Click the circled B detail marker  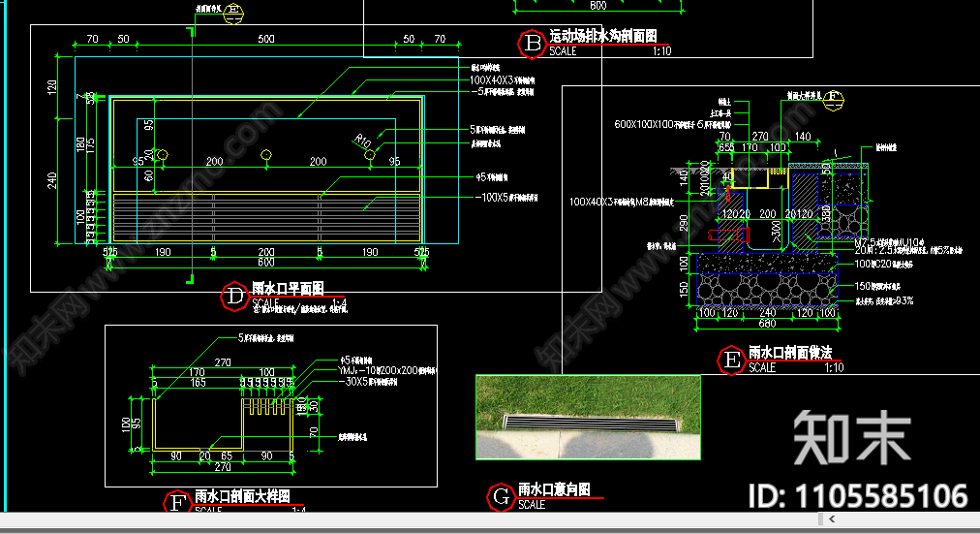pyautogui.click(x=532, y=43)
